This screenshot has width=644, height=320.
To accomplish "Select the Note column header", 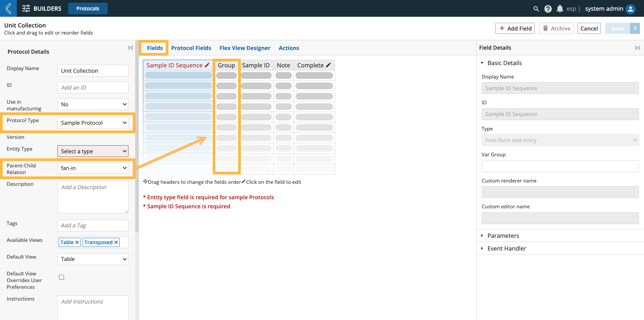I will 283,65.
